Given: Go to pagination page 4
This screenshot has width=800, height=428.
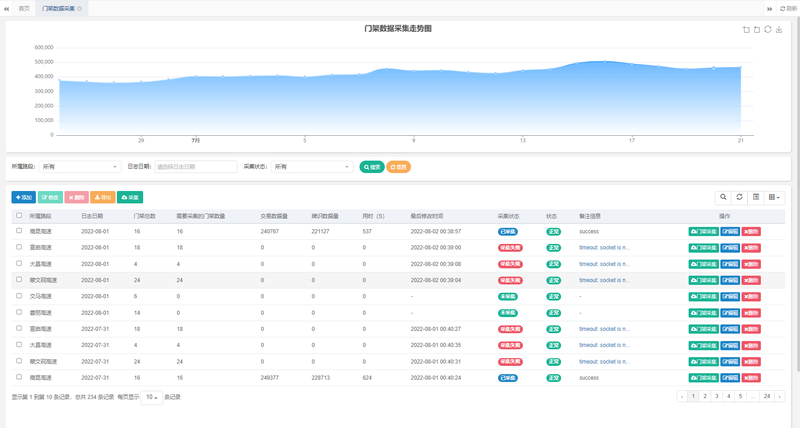Looking at the screenshot, I should 729,396.
